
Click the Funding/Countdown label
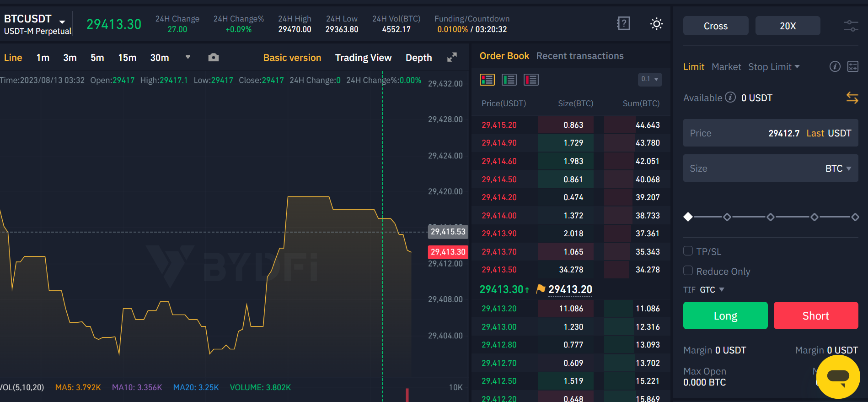472,19
